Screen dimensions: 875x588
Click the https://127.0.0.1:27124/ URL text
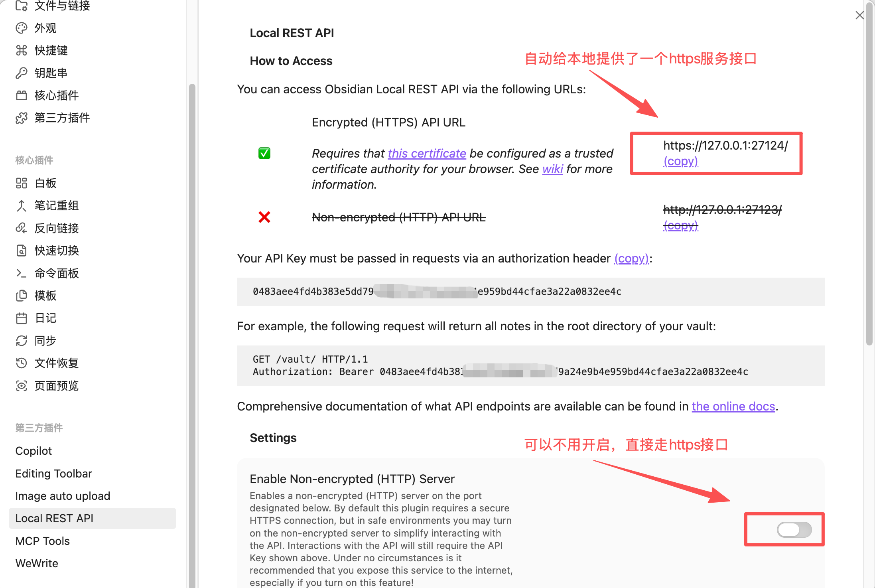pyautogui.click(x=725, y=146)
